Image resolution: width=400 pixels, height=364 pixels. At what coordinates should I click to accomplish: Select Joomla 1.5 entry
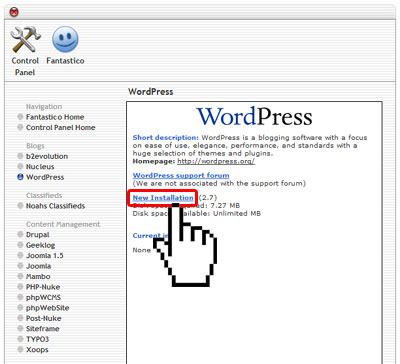point(45,255)
